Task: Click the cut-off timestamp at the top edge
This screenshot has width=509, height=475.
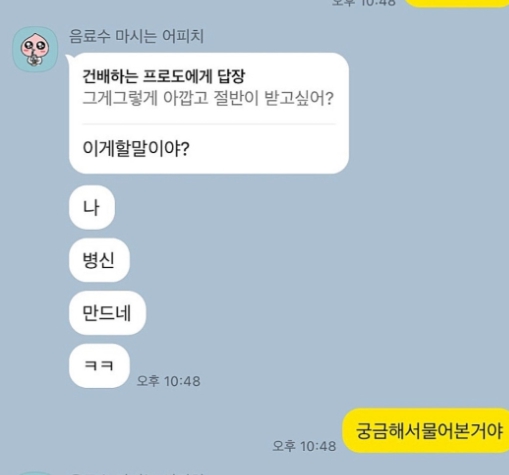Action: click(363, 3)
